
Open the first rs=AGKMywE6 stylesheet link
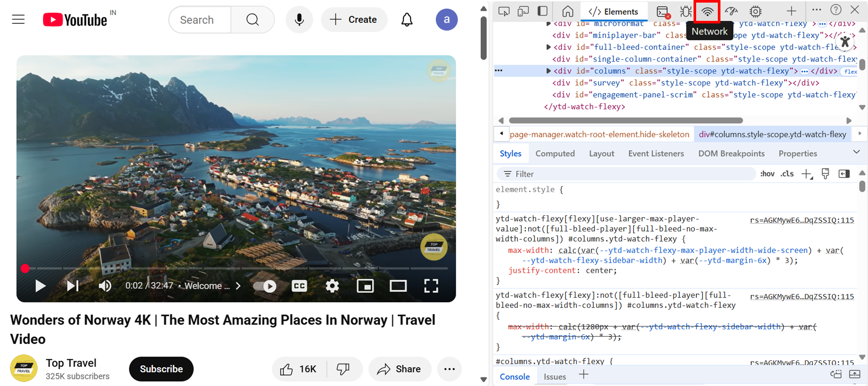pos(802,220)
